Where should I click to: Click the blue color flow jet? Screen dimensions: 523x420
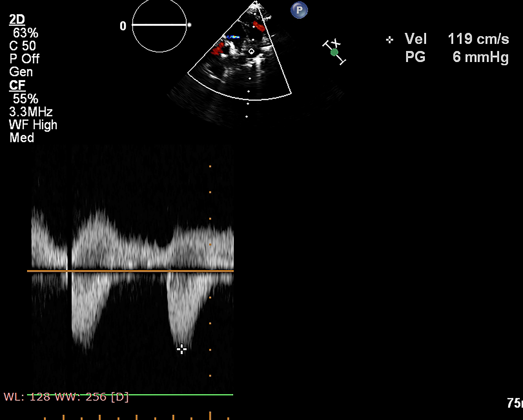[233, 37]
